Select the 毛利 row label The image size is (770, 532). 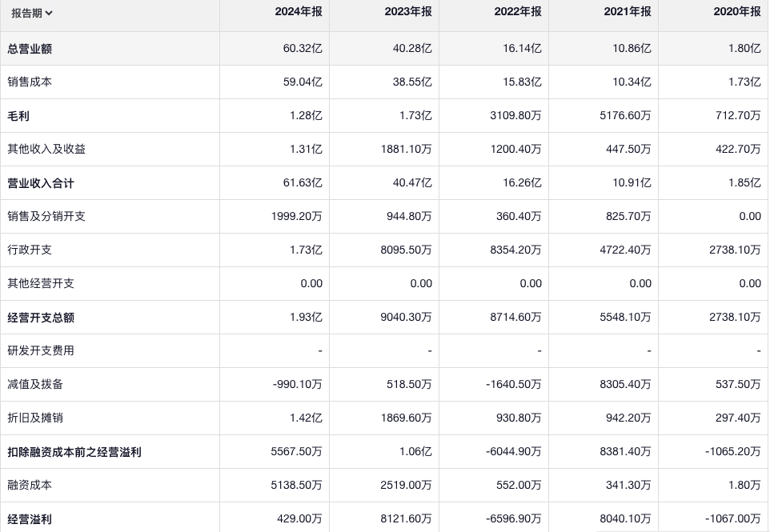18,116
